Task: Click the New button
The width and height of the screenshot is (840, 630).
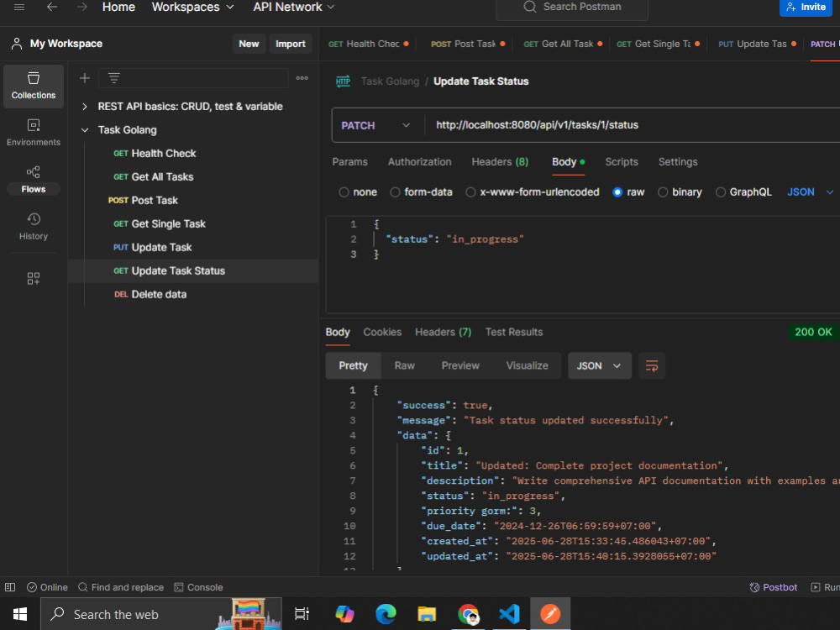Action: click(249, 44)
